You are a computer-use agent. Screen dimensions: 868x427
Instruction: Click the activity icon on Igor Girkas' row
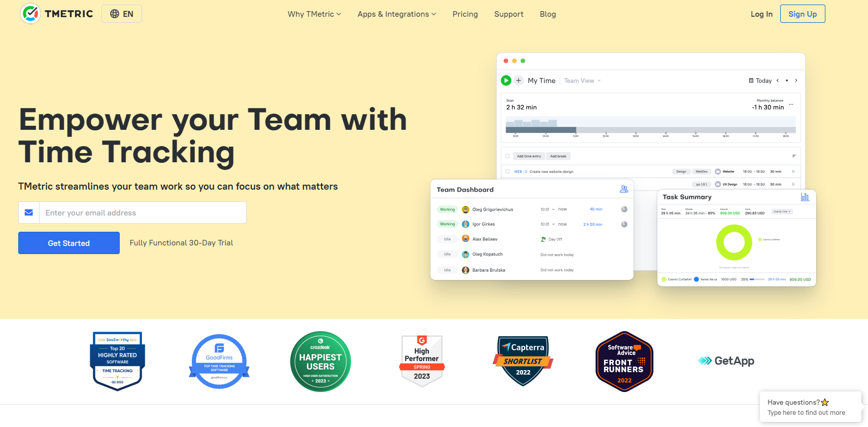tap(624, 224)
